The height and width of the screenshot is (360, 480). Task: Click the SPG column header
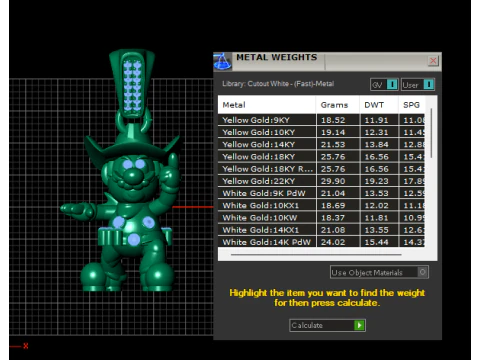point(411,105)
